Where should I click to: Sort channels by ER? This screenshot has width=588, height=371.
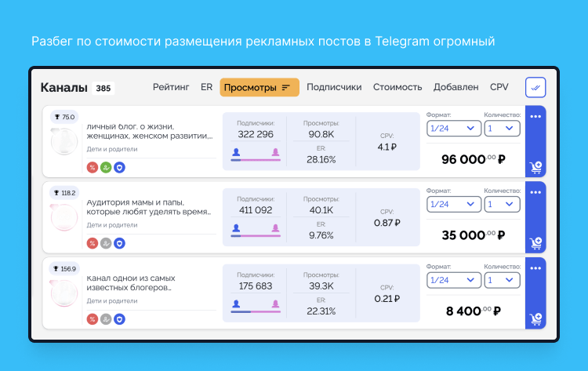pos(206,87)
